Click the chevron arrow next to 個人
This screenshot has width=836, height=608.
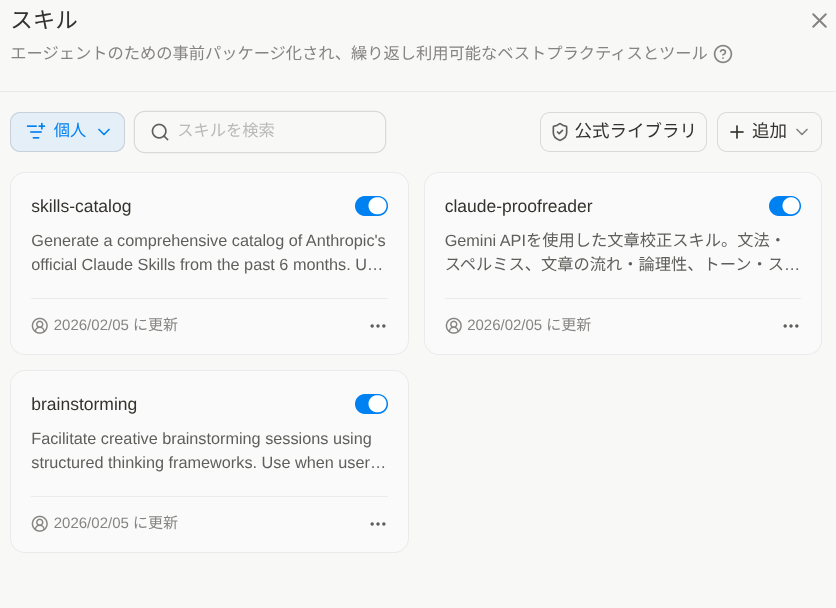[104, 132]
